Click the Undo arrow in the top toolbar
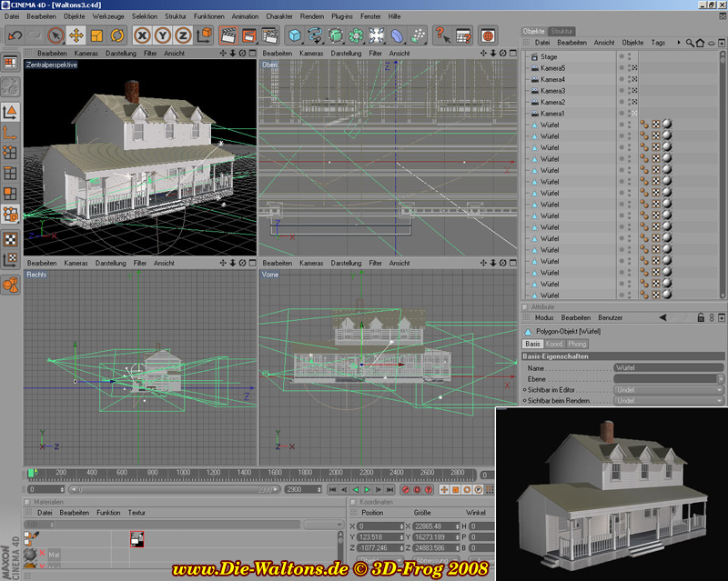This screenshot has width=728, height=581. (15, 35)
